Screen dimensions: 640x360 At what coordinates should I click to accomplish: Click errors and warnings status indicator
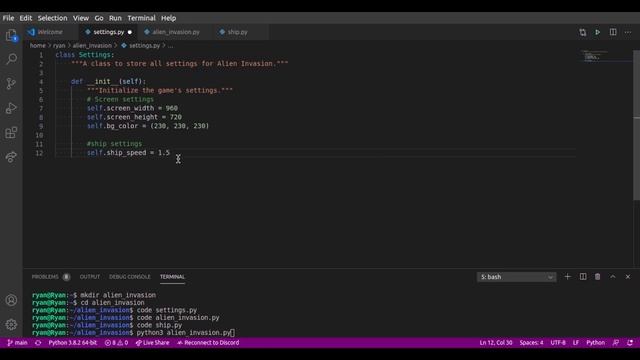(116, 343)
